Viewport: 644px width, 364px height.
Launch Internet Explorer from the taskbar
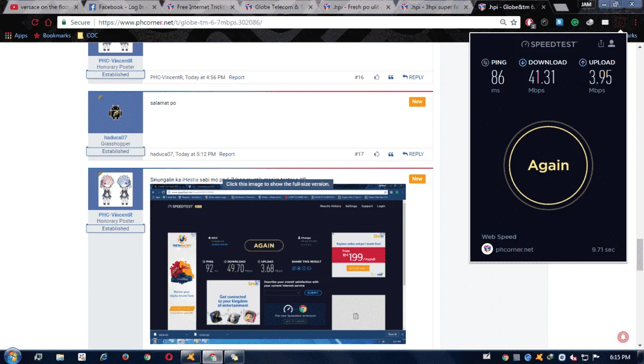[104, 356]
